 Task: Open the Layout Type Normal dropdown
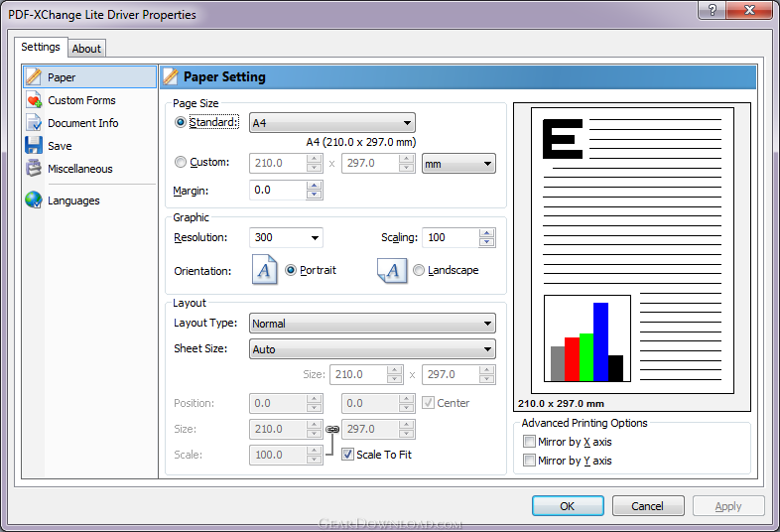click(372, 324)
